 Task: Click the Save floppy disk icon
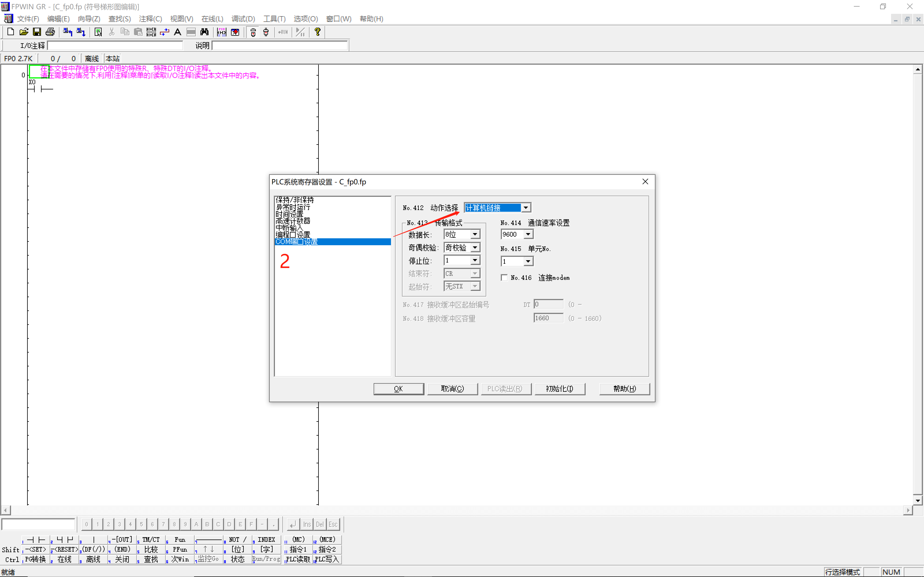37,32
